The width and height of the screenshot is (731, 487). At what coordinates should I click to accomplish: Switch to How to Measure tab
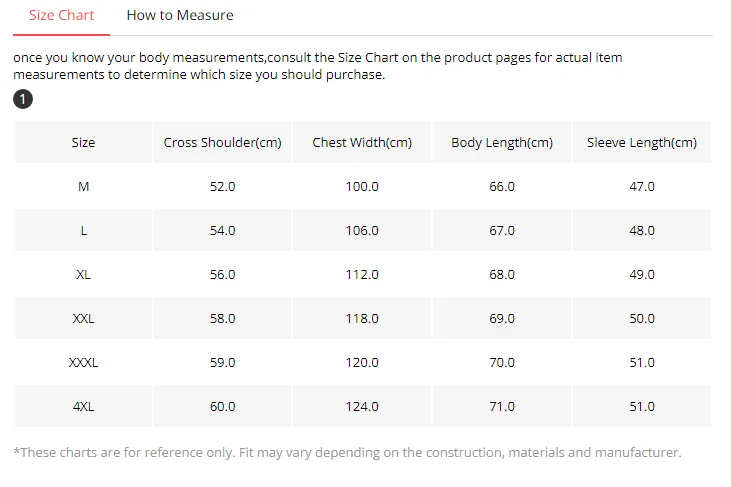(180, 15)
